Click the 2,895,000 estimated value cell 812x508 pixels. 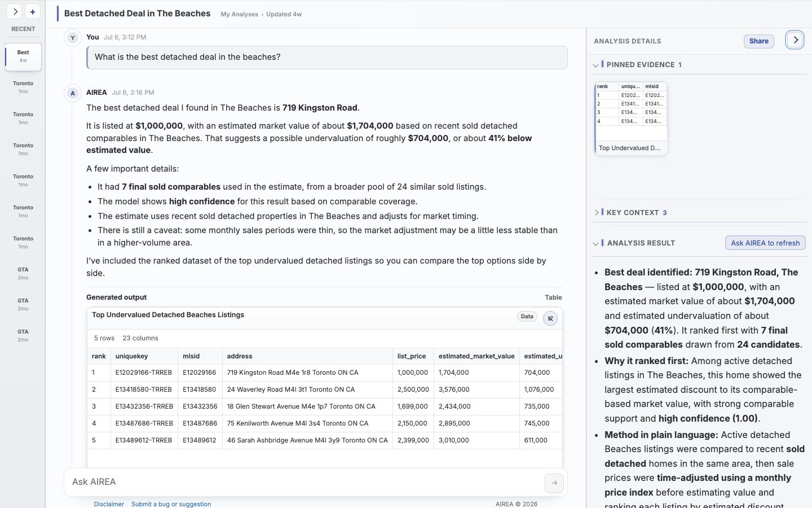tap(476, 423)
